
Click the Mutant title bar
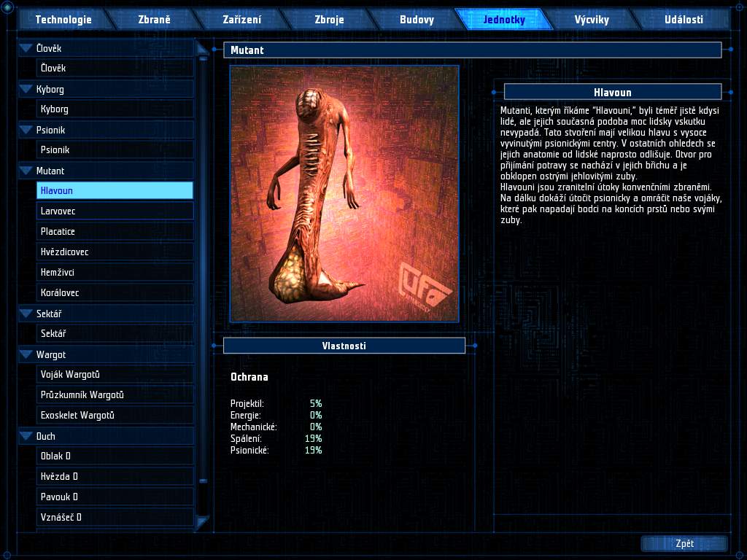[x=473, y=50]
